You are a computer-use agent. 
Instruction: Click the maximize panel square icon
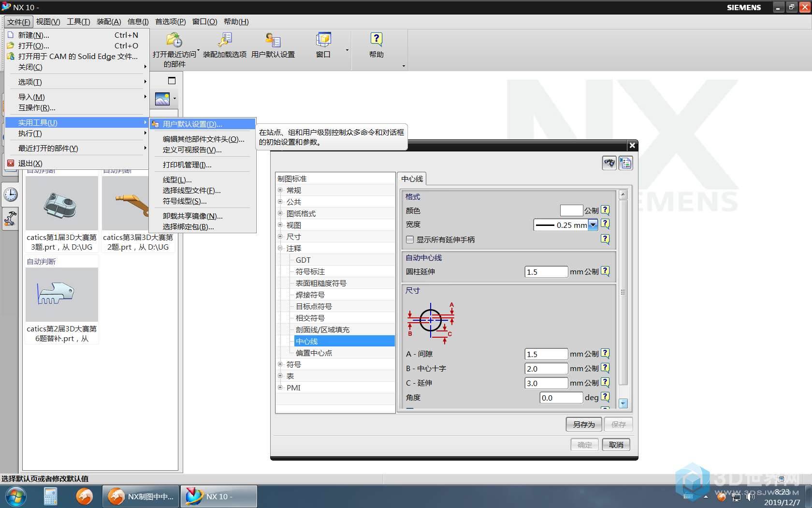tap(172, 81)
